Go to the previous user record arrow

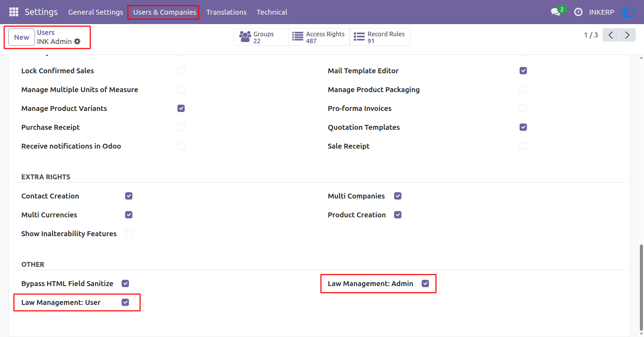[x=611, y=35]
